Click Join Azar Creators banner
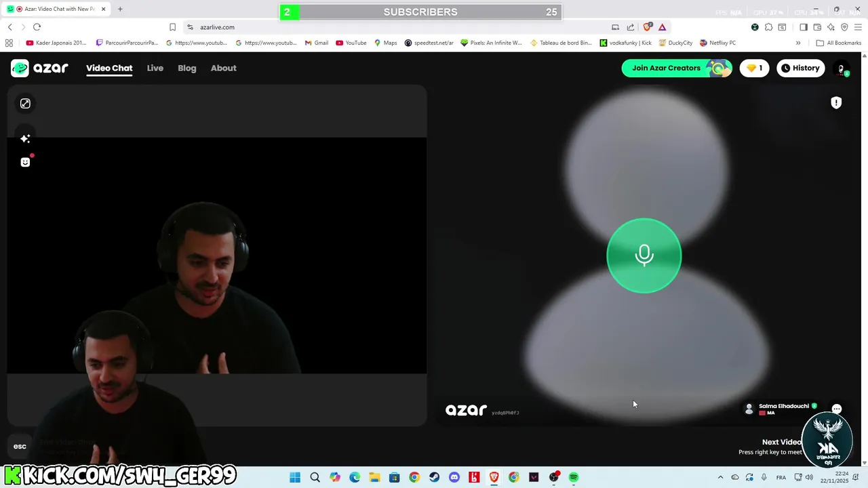This screenshot has height=488, width=868. point(677,68)
